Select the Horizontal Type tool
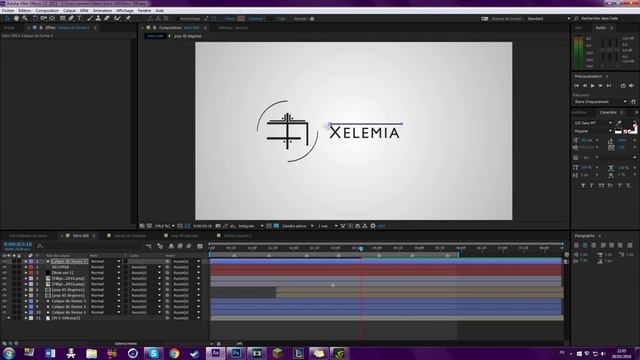Image resolution: width=640 pixels, height=360 pixels. [x=80, y=18]
